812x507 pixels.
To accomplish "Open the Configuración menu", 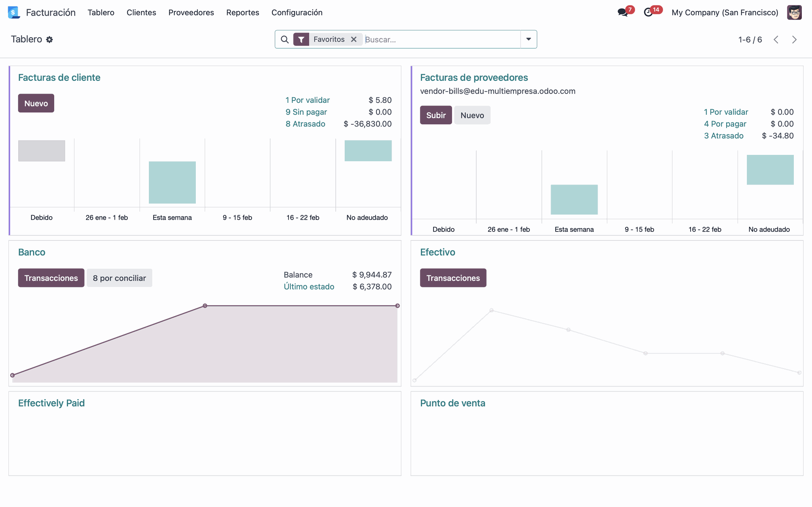I will click(x=297, y=12).
